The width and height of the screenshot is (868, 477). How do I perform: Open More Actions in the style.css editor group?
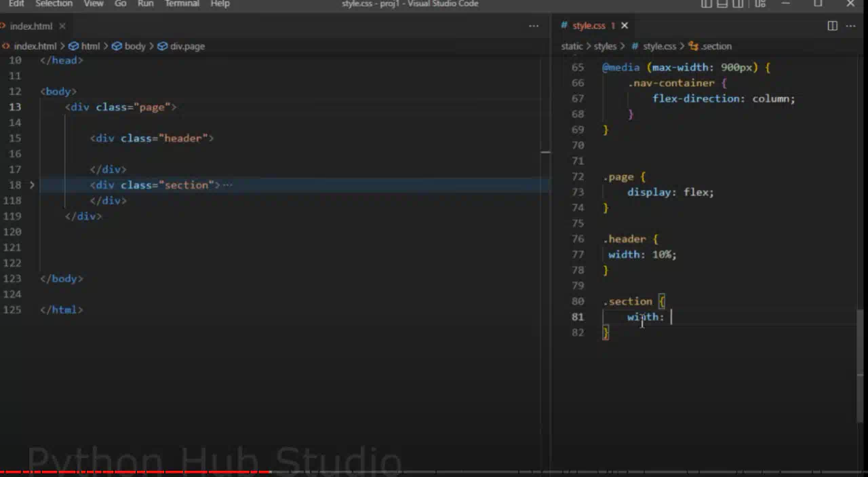point(851,26)
